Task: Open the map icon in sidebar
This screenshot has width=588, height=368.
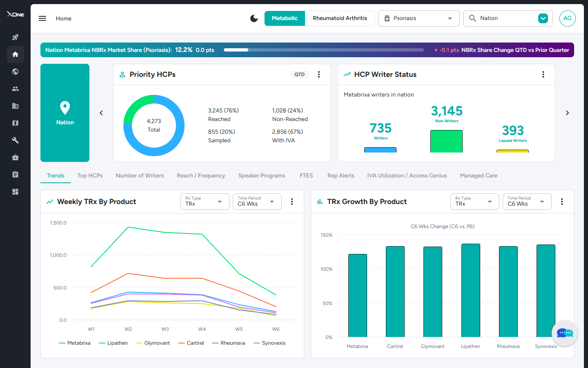Action: click(15, 123)
